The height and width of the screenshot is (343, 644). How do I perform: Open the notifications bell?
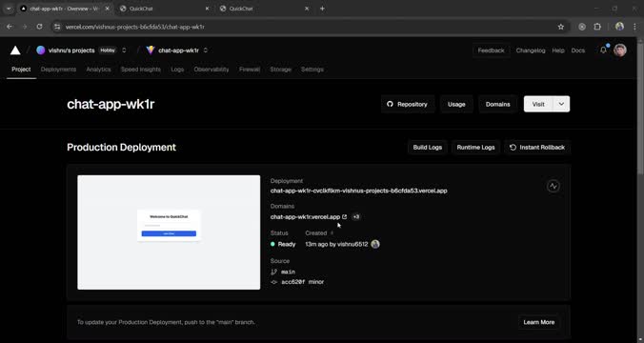point(603,50)
